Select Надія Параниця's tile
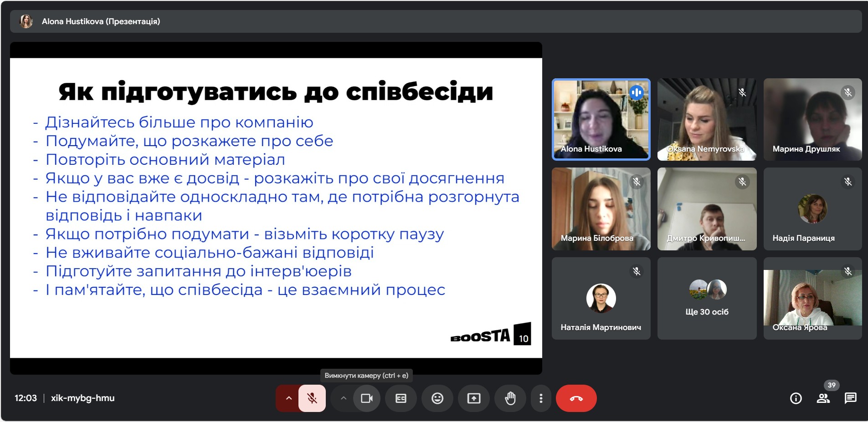 click(x=812, y=209)
